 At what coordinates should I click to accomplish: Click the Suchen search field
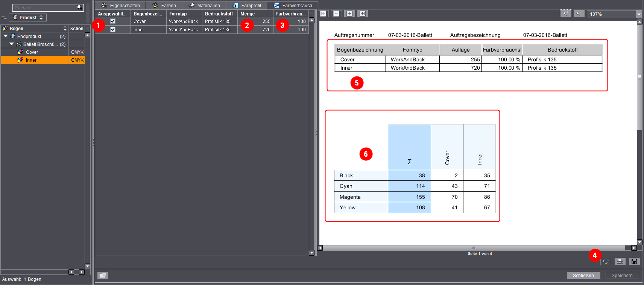[x=44, y=8]
